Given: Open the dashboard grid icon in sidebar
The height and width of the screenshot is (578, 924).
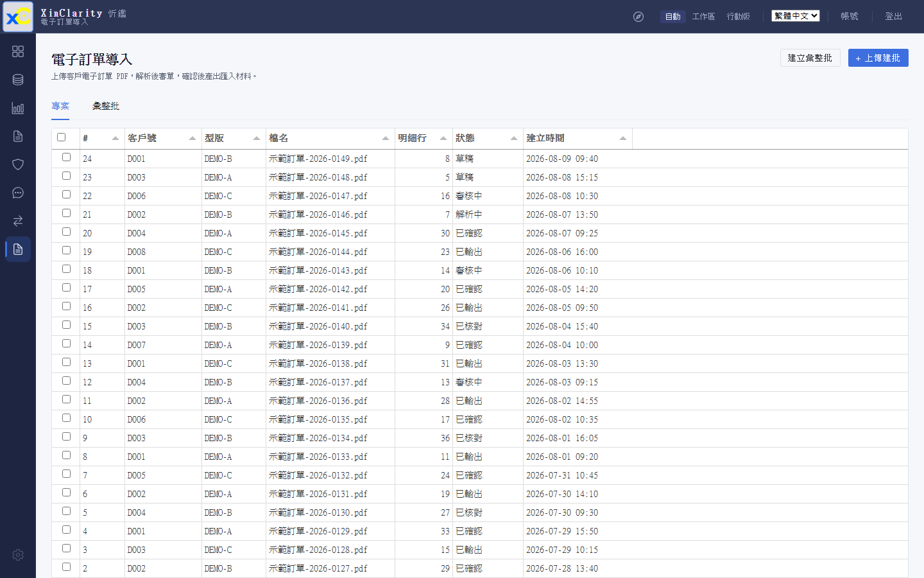Looking at the screenshot, I should pos(18,51).
